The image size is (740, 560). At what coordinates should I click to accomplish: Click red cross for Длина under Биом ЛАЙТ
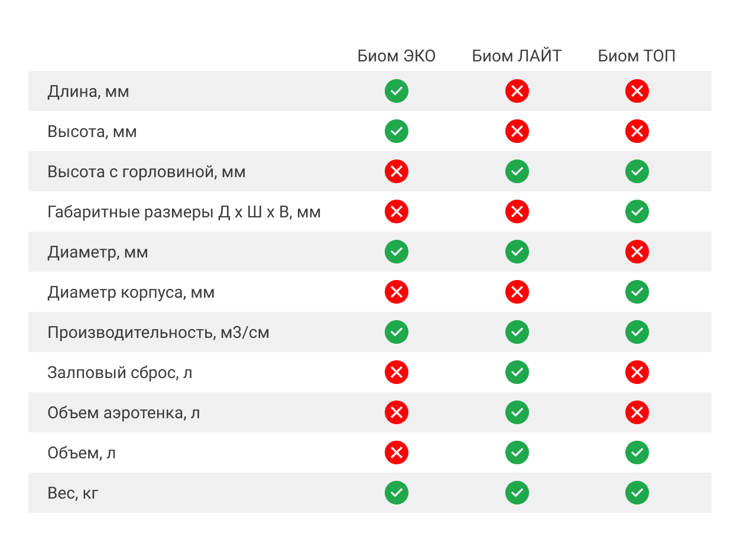pos(517,91)
